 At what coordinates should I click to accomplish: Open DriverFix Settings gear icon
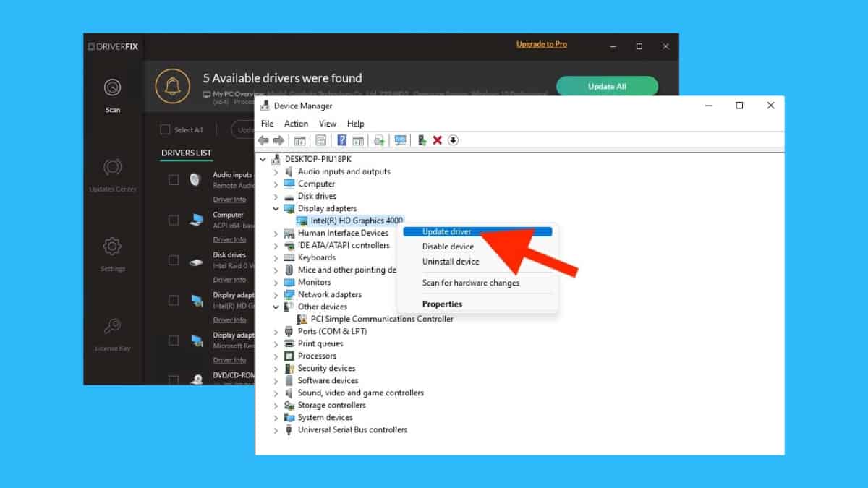tap(112, 247)
